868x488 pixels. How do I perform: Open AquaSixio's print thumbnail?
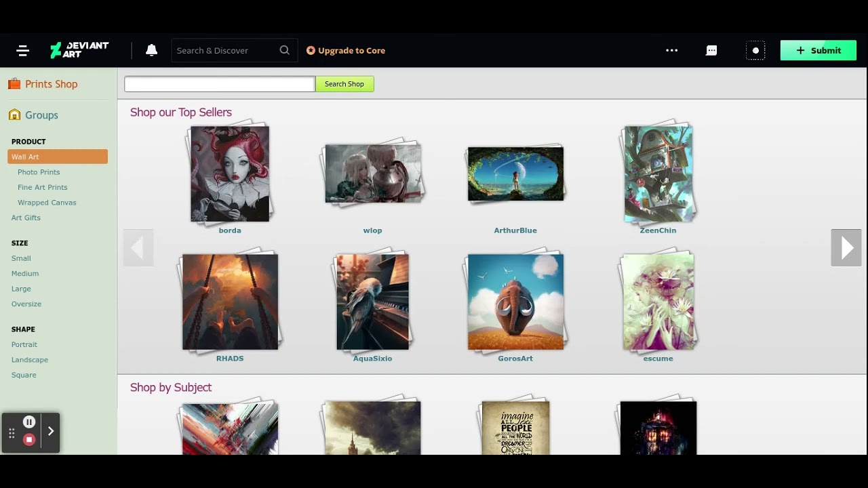(373, 302)
